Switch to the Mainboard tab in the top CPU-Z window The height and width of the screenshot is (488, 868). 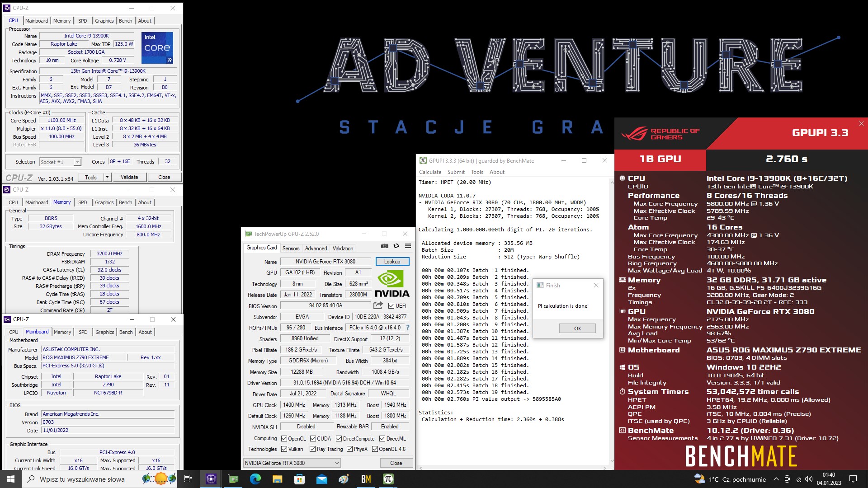(x=37, y=21)
